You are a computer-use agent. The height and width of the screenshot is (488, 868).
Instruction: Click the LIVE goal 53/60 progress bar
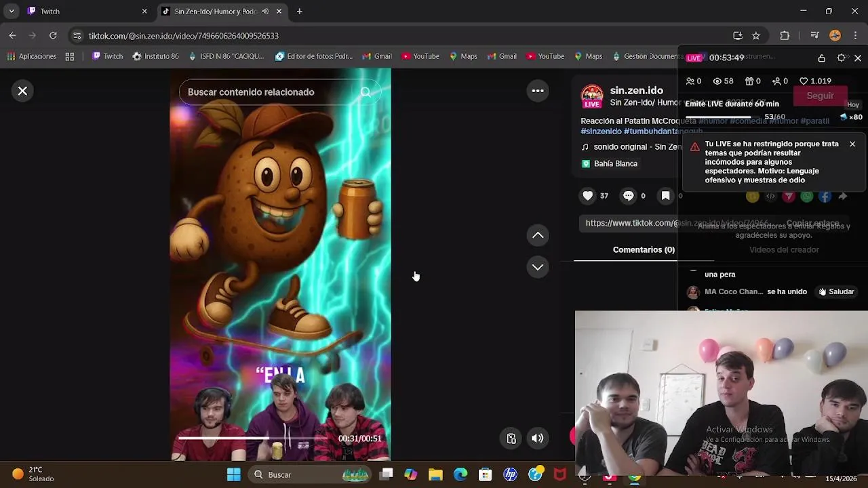click(723, 117)
